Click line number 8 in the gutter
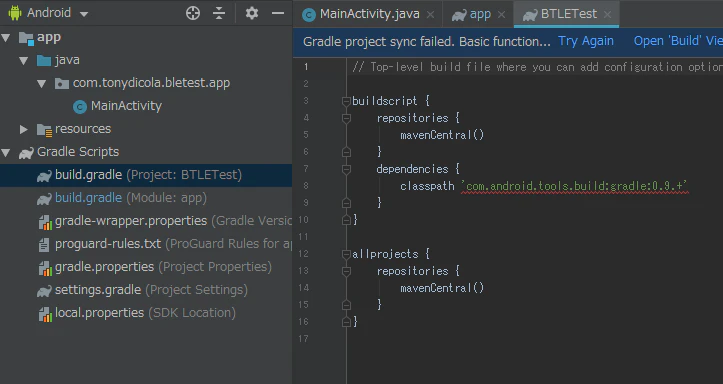The height and width of the screenshot is (384, 723). coord(306,186)
